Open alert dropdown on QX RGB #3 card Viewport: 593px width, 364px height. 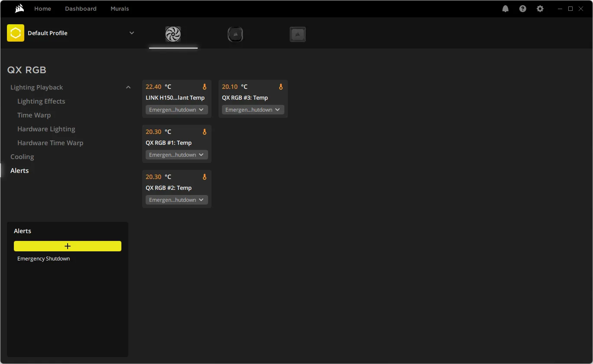click(x=253, y=110)
